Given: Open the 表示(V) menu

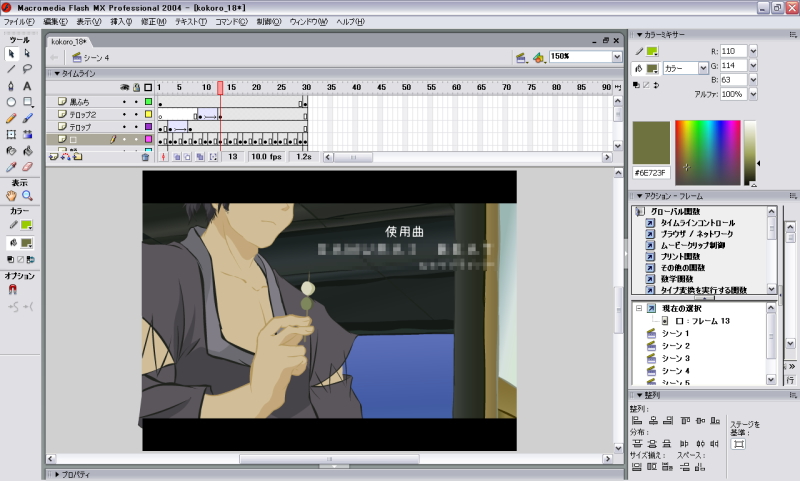Looking at the screenshot, I should (89, 22).
